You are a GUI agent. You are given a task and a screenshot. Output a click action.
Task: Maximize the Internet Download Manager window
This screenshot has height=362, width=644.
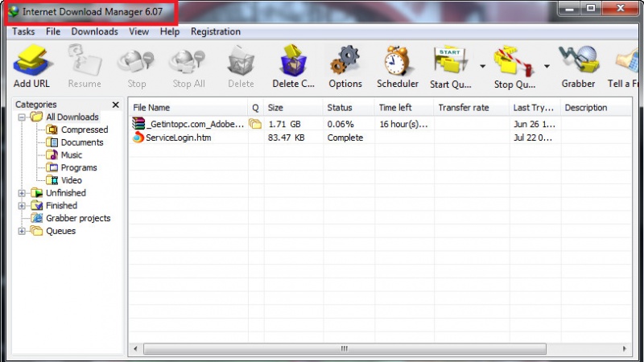591,8
